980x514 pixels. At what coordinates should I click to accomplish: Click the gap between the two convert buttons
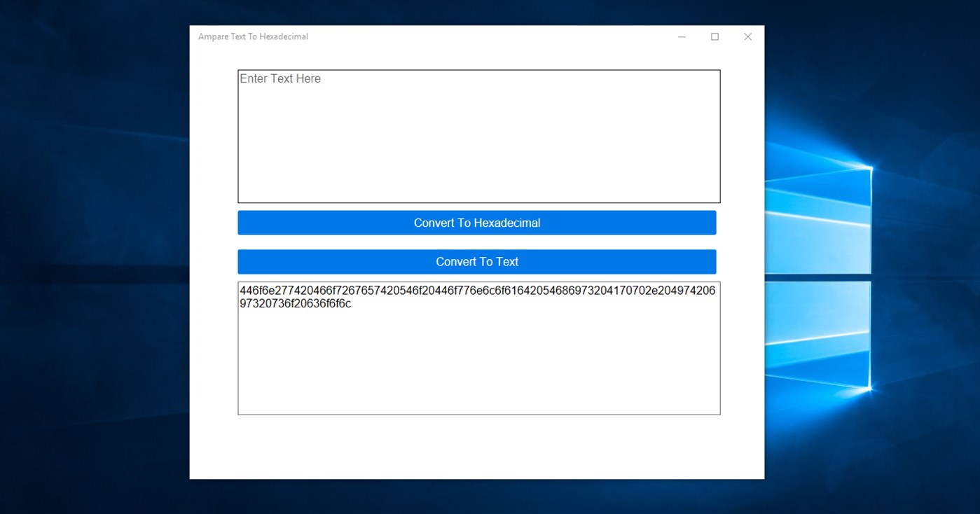coord(478,242)
